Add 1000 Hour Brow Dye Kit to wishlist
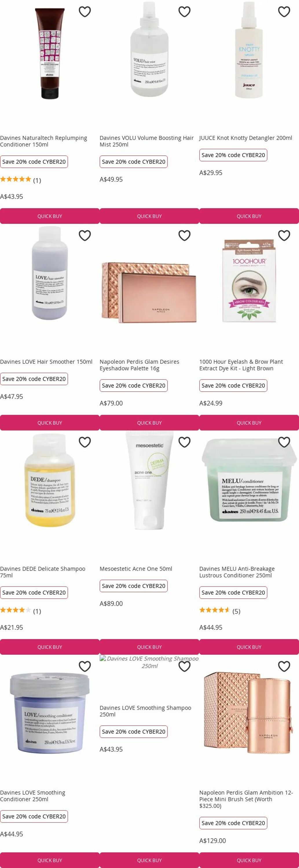 pyautogui.click(x=284, y=236)
